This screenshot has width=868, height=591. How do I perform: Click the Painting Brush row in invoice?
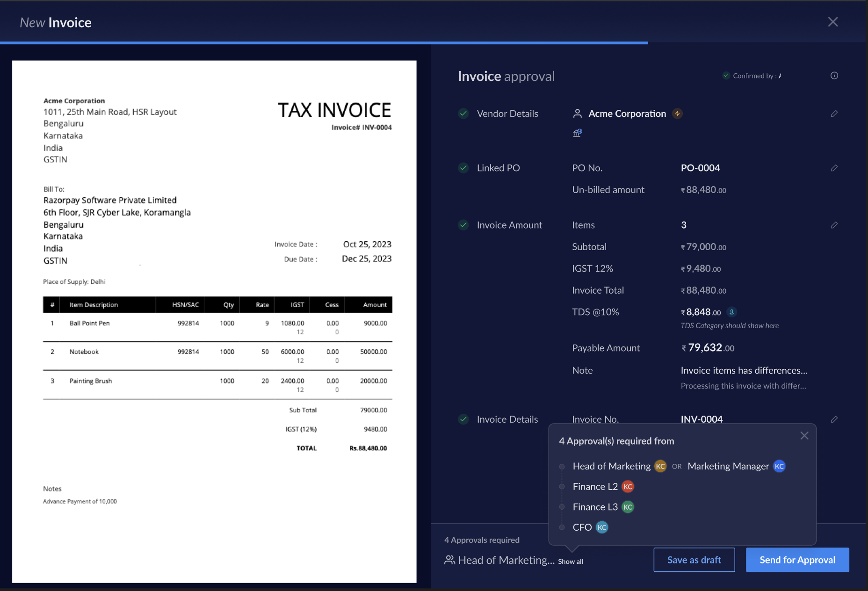217,385
